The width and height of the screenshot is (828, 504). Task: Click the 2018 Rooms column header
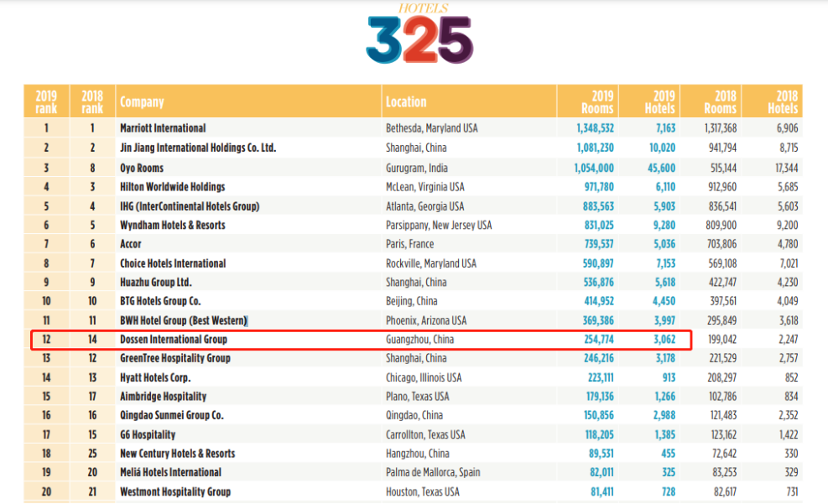click(x=720, y=101)
